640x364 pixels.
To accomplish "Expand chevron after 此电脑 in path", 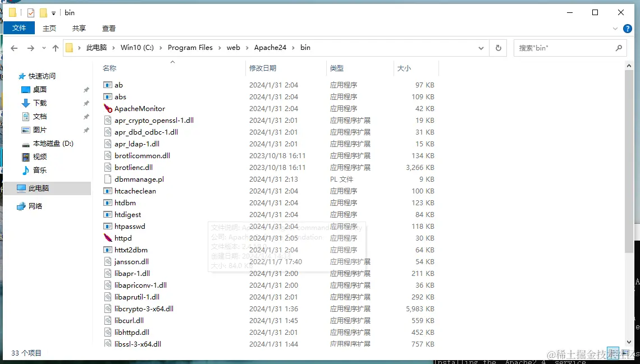I will pos(113,48).
